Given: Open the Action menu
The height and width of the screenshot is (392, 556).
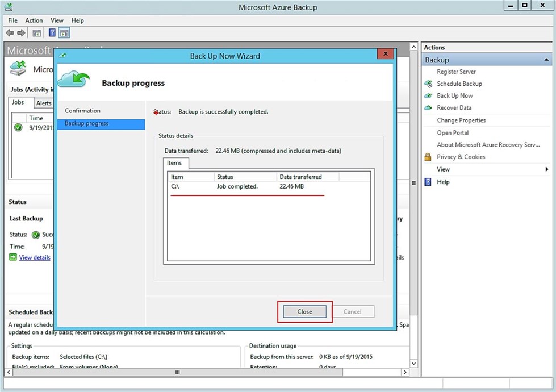Looking at the screenshot, I should [34, 20].
